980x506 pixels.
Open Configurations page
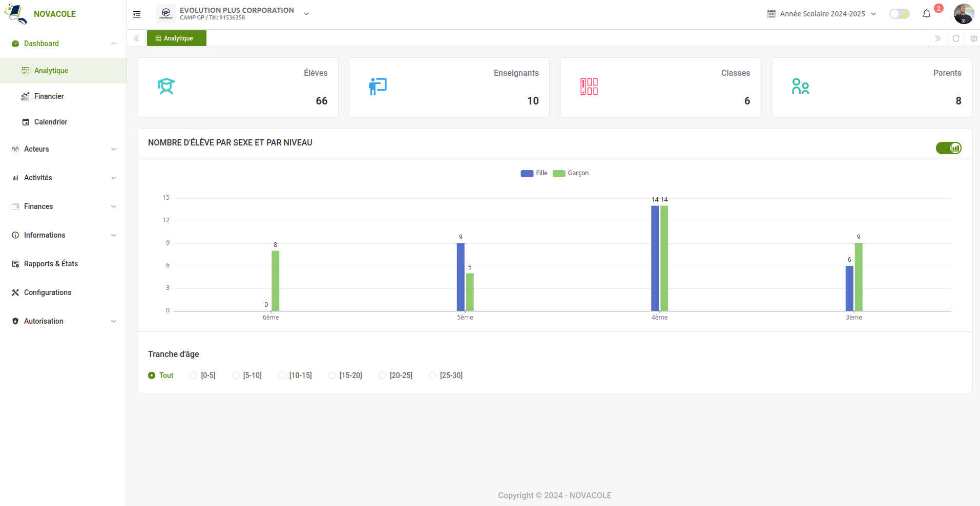point(63,292)
